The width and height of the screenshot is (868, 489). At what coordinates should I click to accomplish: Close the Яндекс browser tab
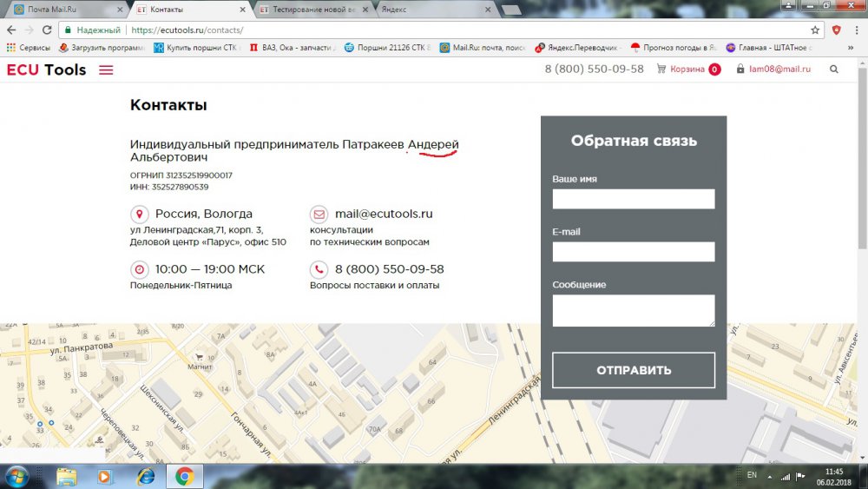(x=488, y=10)
